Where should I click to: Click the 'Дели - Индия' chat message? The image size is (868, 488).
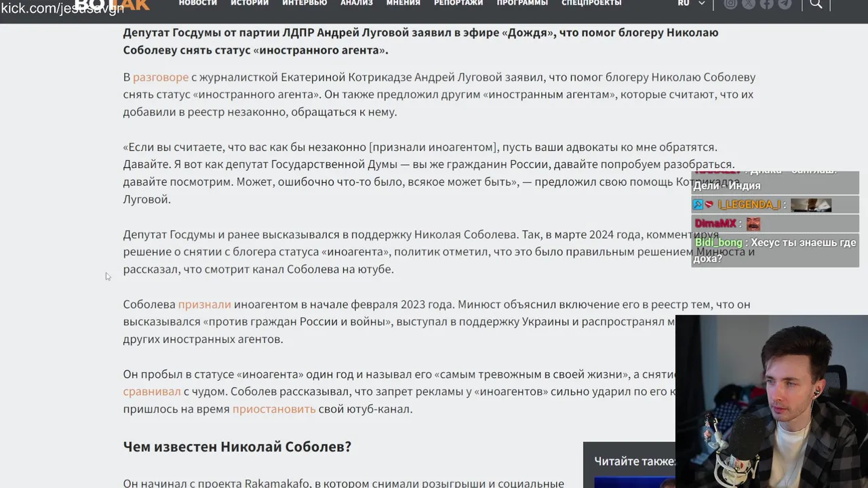[x=727, y=186]
